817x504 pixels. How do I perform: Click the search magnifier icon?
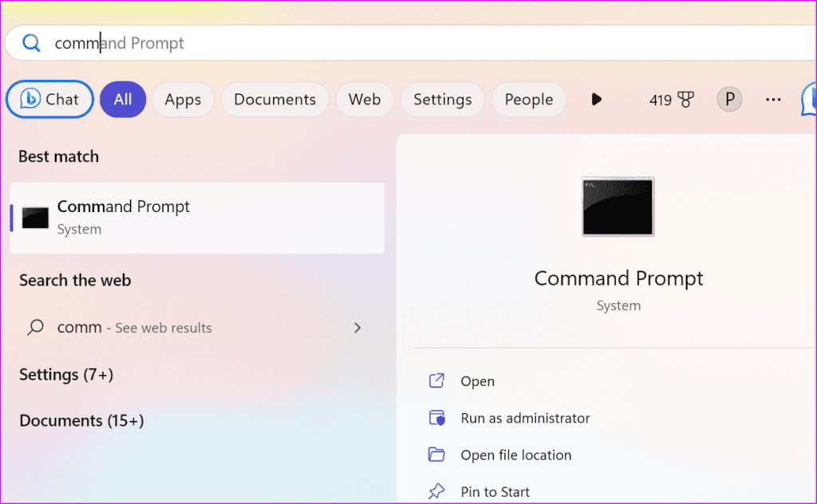click(x=31, y=42)
